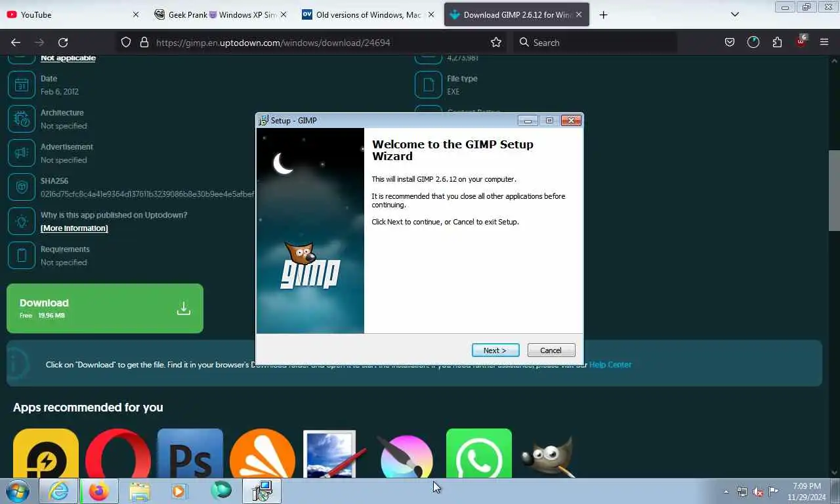
Task: Select the setup installer taskbar icon
Action: point(262,491)
